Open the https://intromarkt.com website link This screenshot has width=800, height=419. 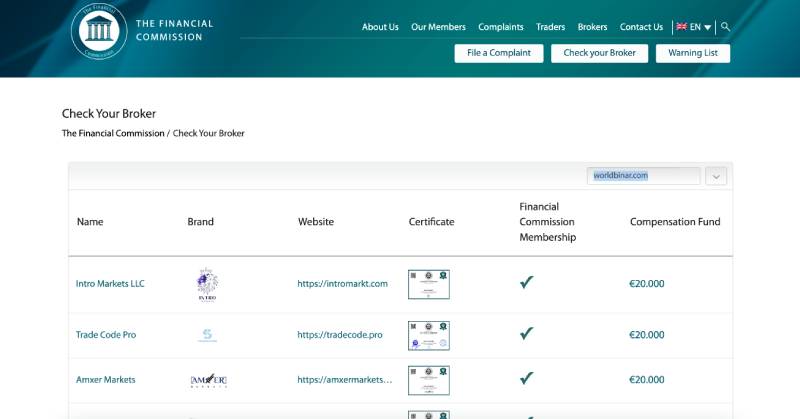342,284
